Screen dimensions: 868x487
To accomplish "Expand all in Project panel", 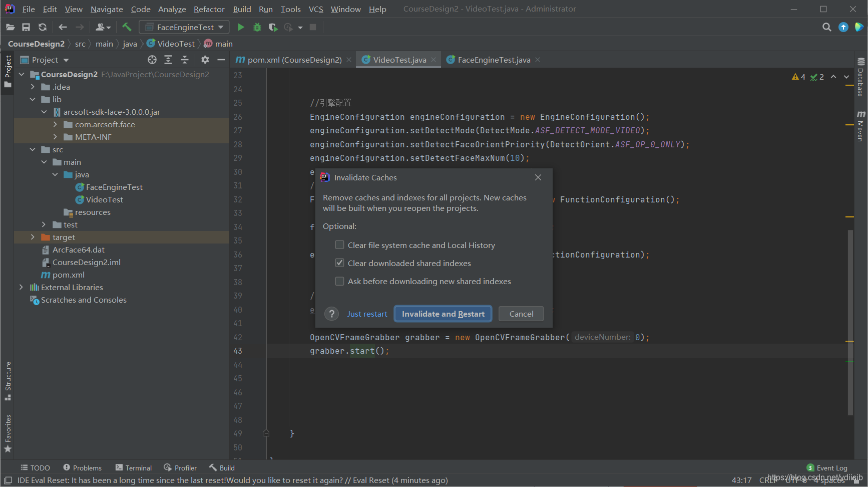I will point(168,60).
